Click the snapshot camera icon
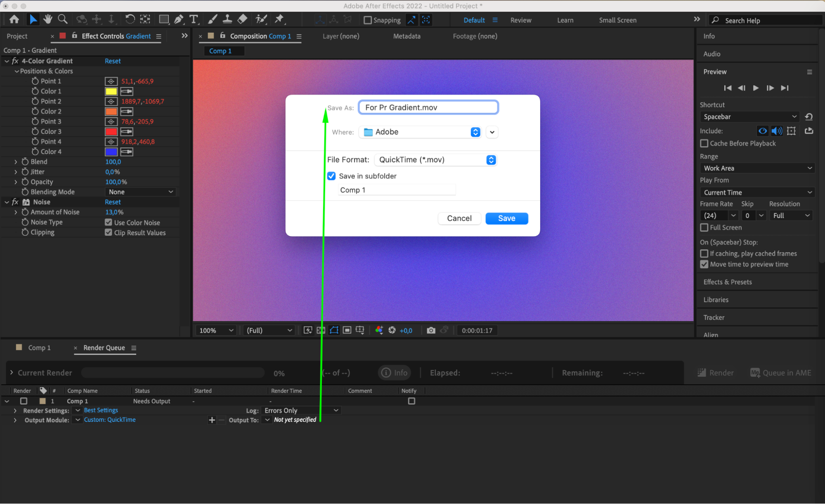 click(431, 330)
